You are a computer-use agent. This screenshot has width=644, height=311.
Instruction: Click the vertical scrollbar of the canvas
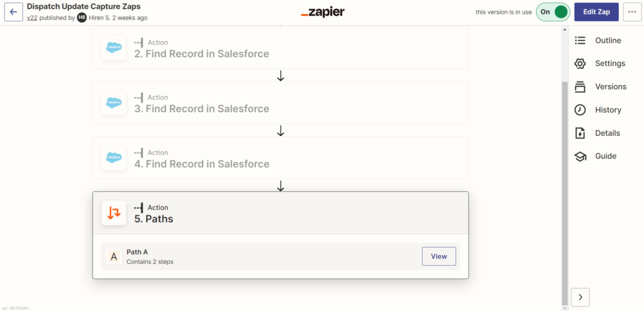564,189
